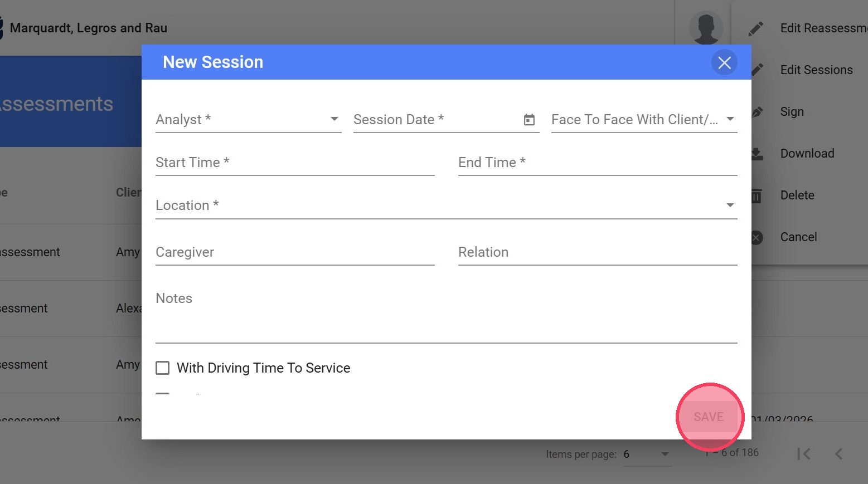The height and width of the screenshot is (484, 868).
Task: Change the items per page selector
Action: 647,454
